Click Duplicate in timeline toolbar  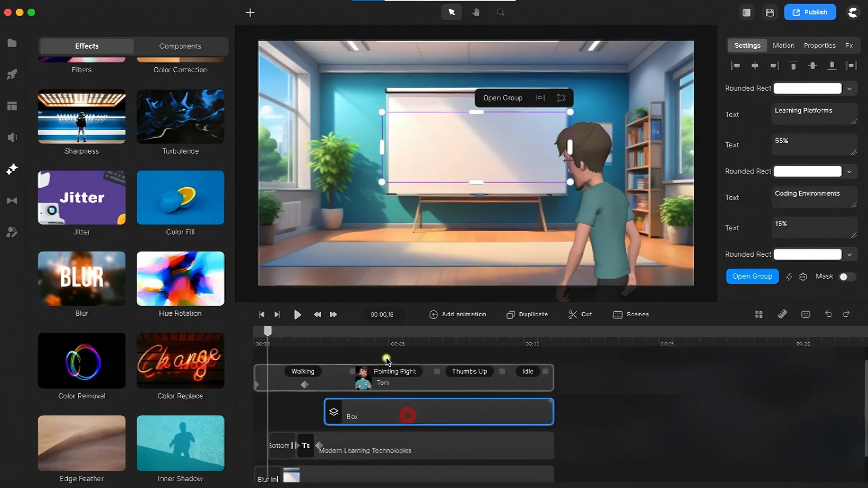click(527, 314)
